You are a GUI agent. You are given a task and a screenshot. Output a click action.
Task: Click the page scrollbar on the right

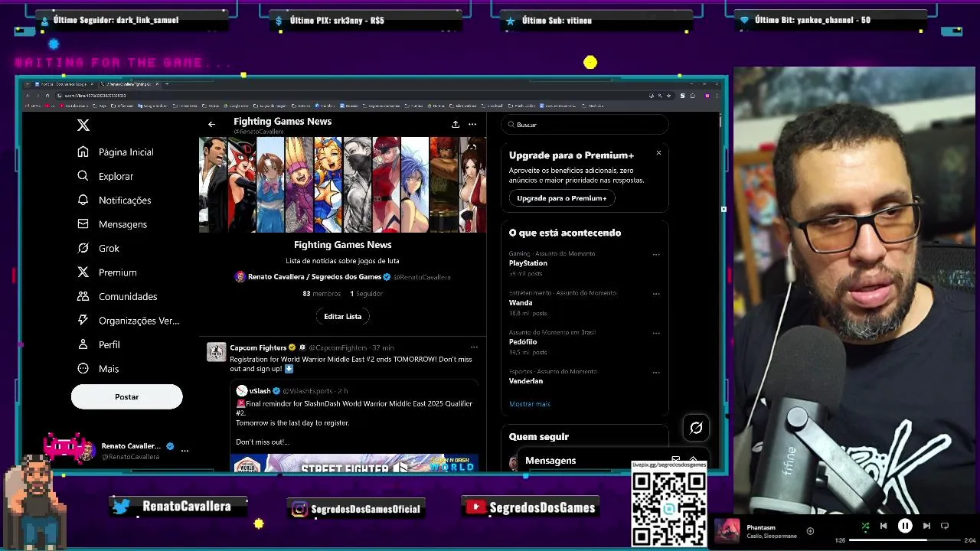click(x=720, y=121)
